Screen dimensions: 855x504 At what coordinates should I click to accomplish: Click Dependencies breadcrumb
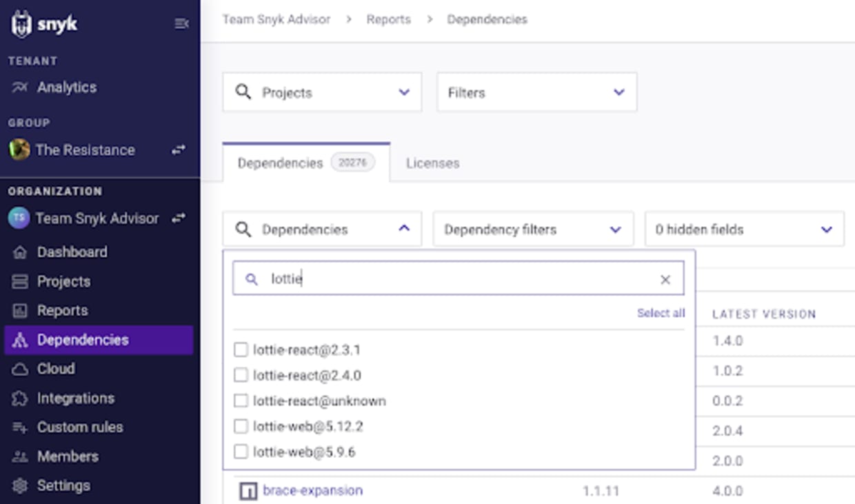[487, 19]
